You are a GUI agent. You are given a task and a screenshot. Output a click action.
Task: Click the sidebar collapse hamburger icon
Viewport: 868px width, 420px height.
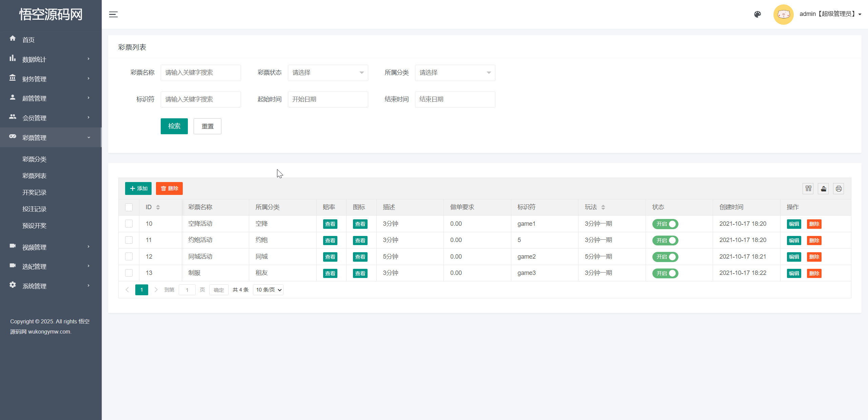point(113,14)
